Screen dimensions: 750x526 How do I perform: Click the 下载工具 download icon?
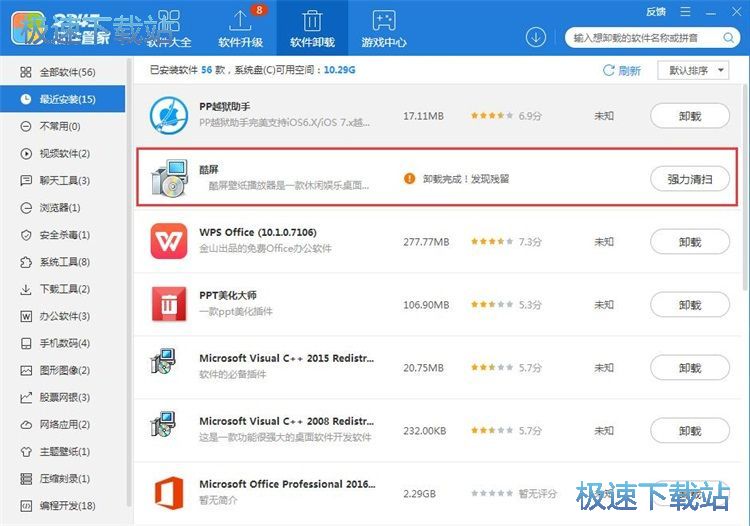tap(26, 289)
